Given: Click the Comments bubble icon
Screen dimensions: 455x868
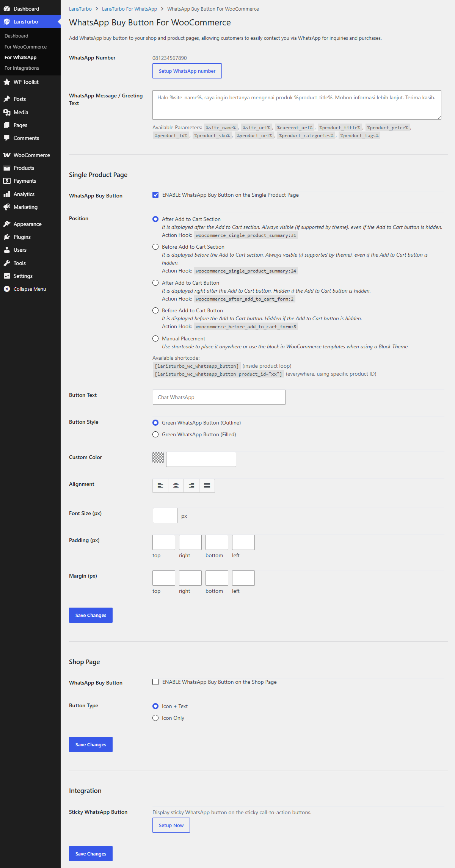Looking at the screenshot, I should point(7,138).
